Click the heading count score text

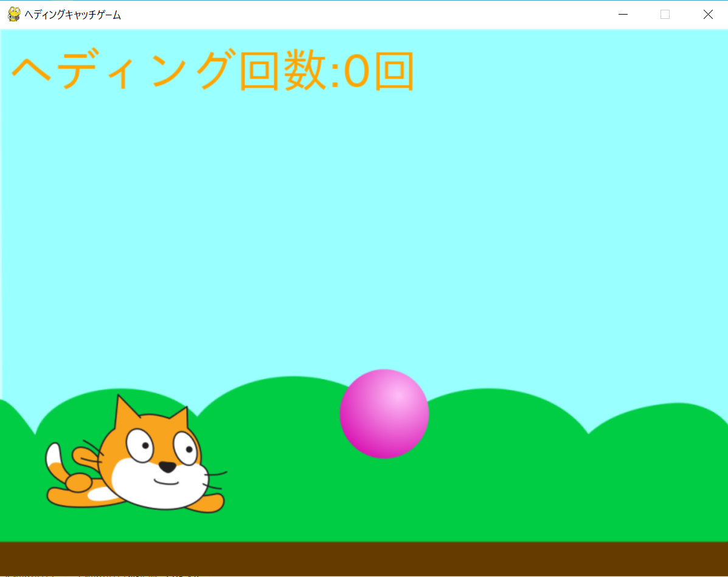[x=213, y=71]
